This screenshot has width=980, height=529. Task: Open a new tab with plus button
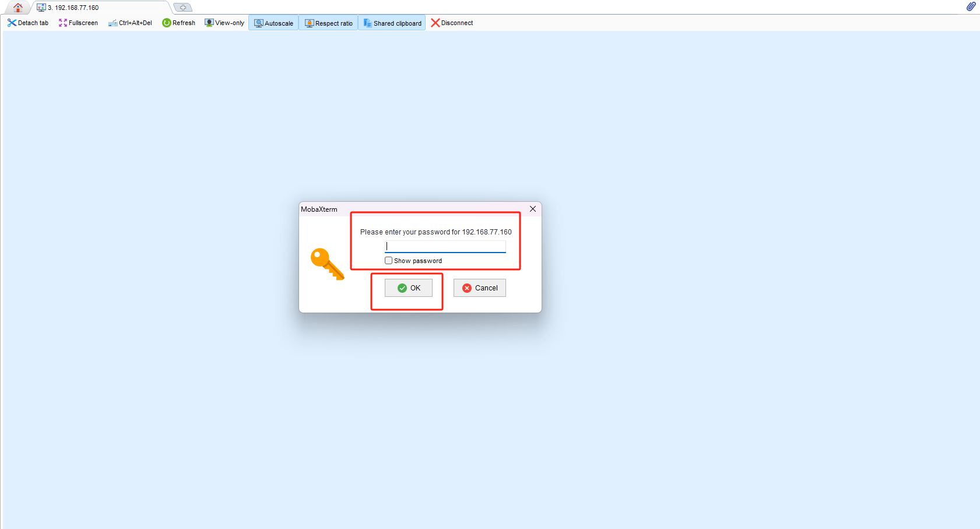pyautogui.click(x=183, y=8)
